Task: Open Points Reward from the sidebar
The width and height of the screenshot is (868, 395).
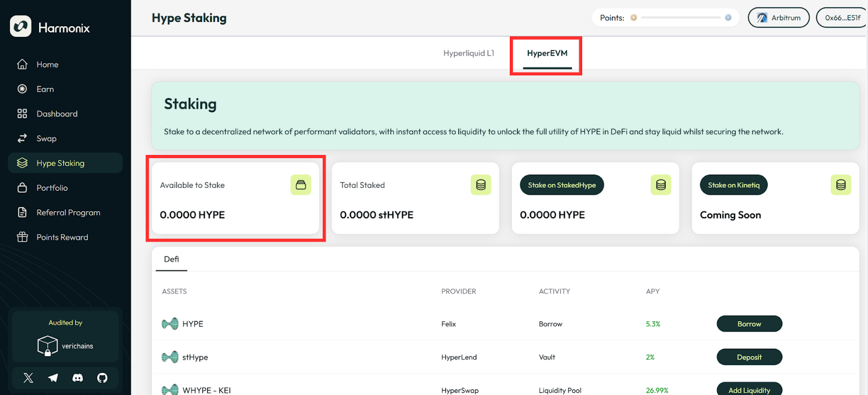Action: (x=62, y=237)
